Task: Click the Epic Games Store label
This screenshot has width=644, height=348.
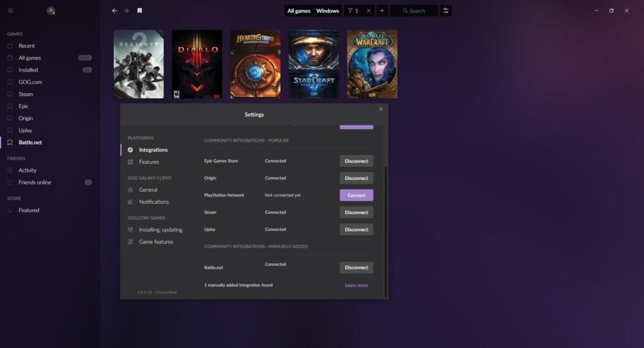Action: pos(221,161)
